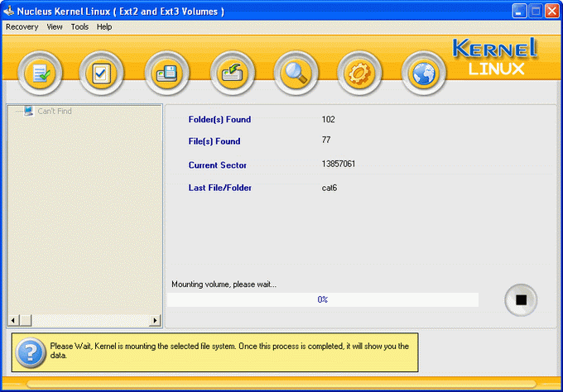Click the document with checkmark toolbar icon

click(x=40, y=73)
